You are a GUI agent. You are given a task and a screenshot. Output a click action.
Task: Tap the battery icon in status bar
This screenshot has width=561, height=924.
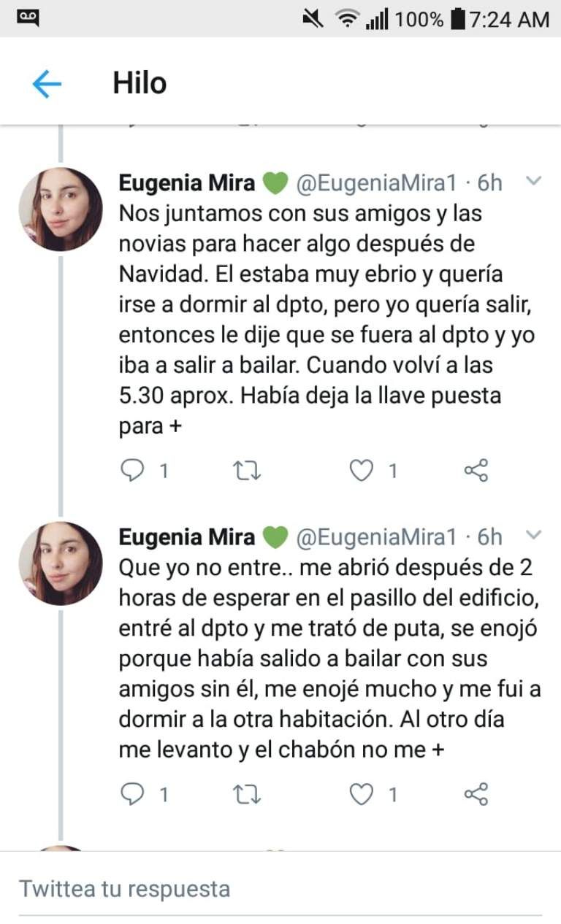(458, 19)
